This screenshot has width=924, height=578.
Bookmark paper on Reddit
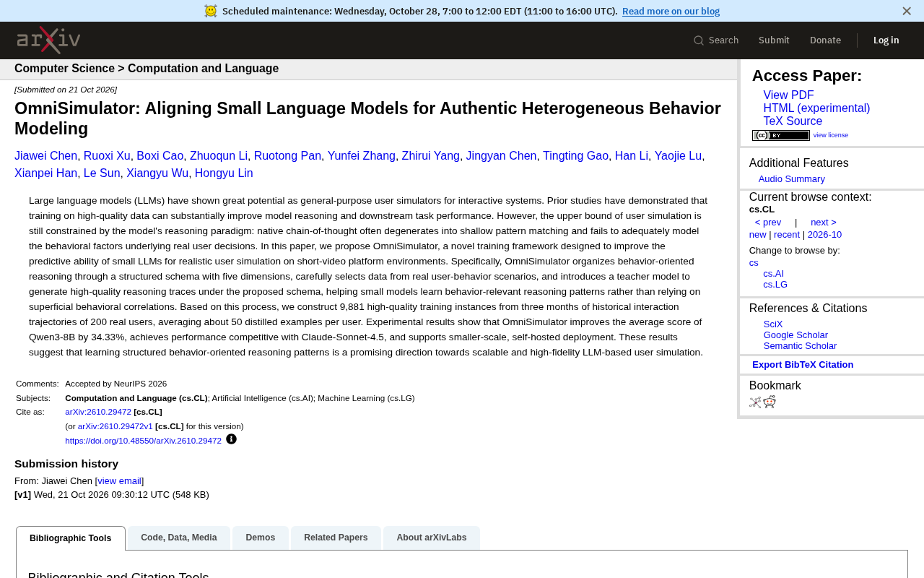click(x=770, y=402)
